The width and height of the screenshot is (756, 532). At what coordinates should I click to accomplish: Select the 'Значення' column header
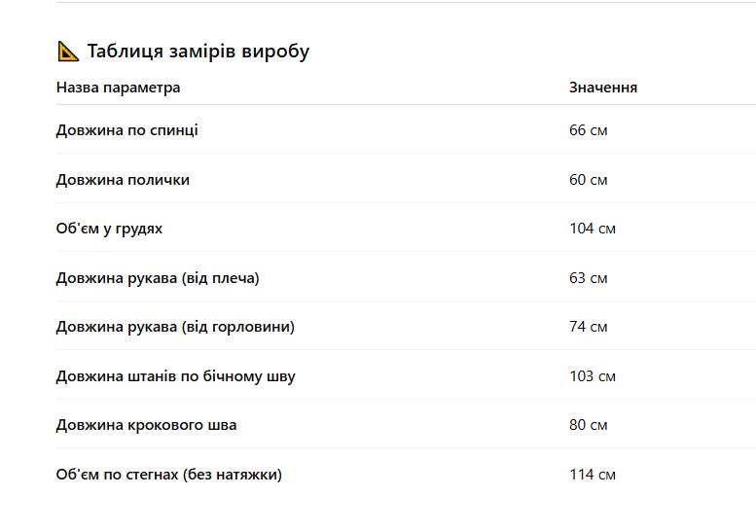[x=603, y=88]
